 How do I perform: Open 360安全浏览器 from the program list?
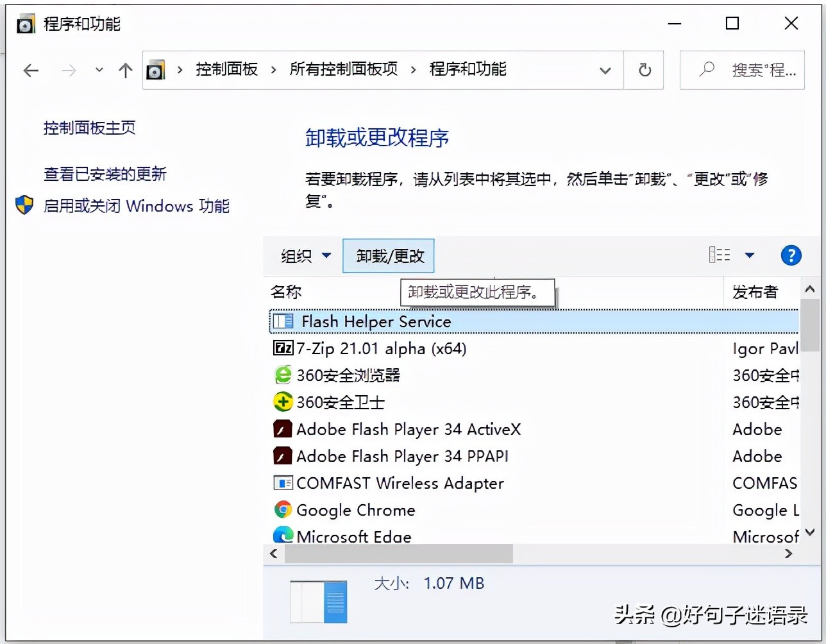click(283, 375)
